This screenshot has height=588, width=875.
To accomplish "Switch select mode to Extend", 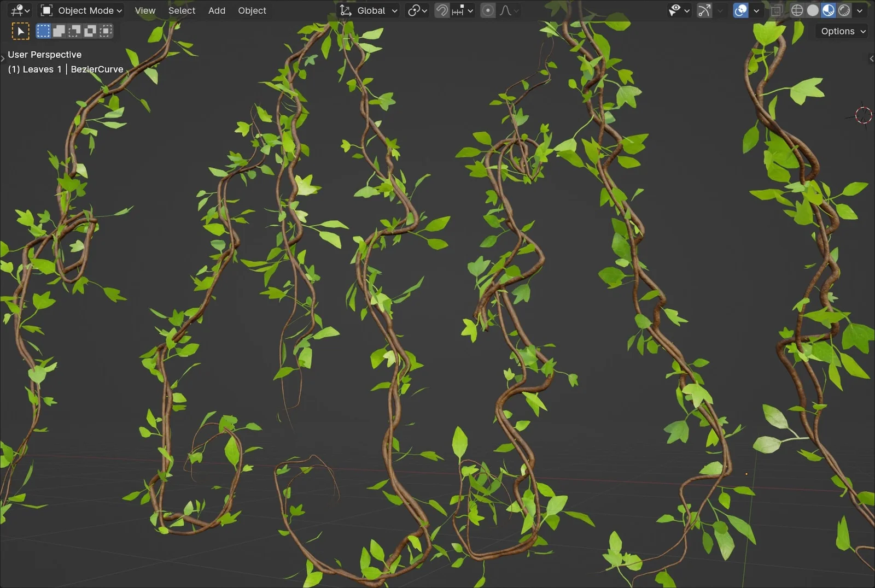I will [59, 31].
